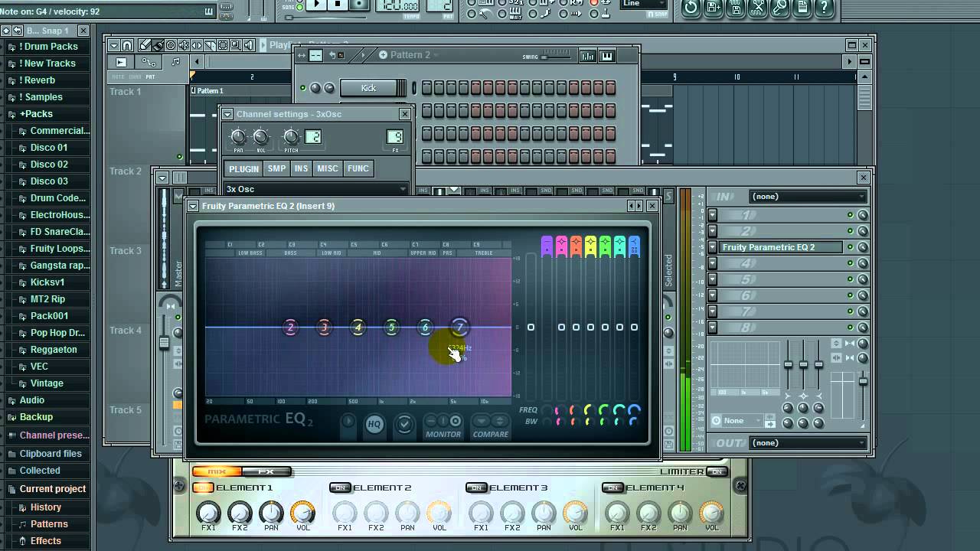Toggle Element 3 ON switch
This screenshot has height=551, width=980.
coord(476,487)
